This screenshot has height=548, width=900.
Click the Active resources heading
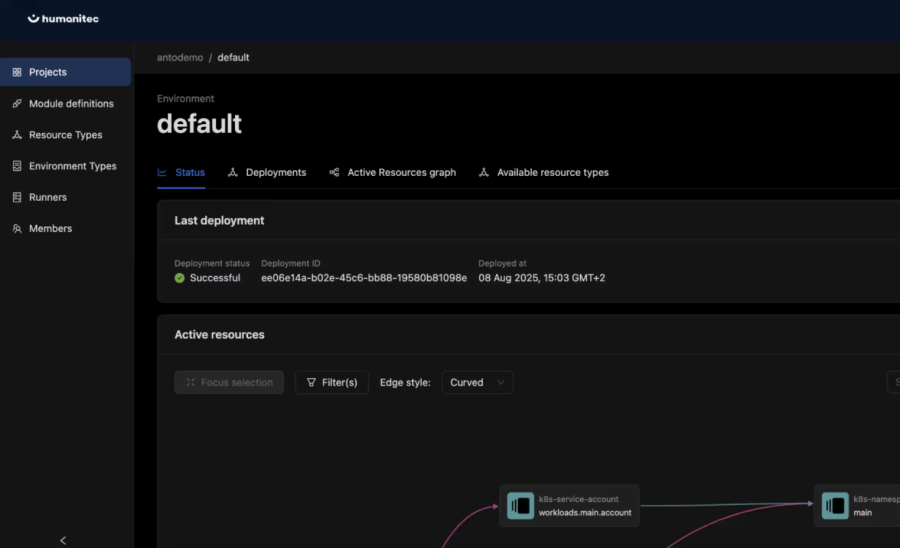pyautogui.click(x=219, y=335)
